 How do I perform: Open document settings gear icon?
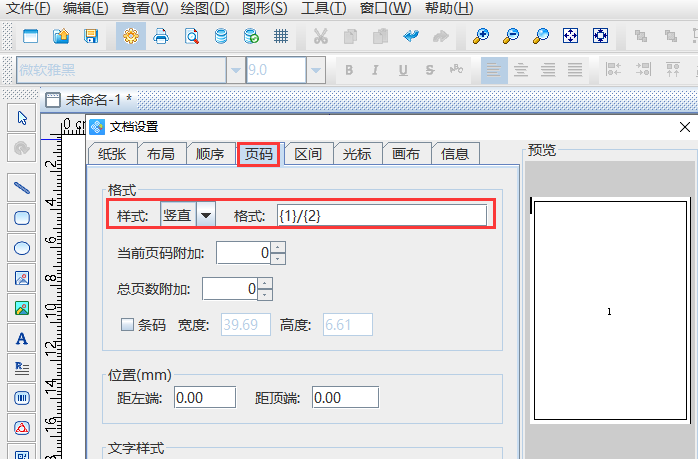(131, 36)
